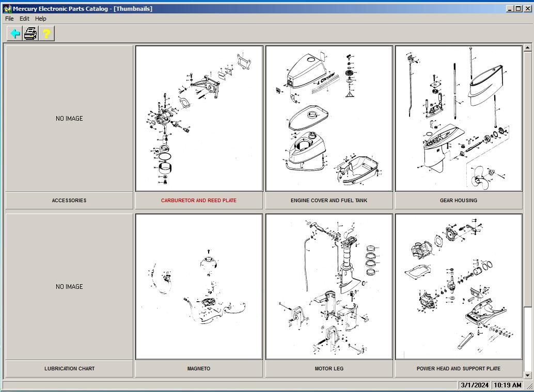Click the Mercury app icon in title bar
Viewport: 534px width, 392px height.
click(7, 8)
